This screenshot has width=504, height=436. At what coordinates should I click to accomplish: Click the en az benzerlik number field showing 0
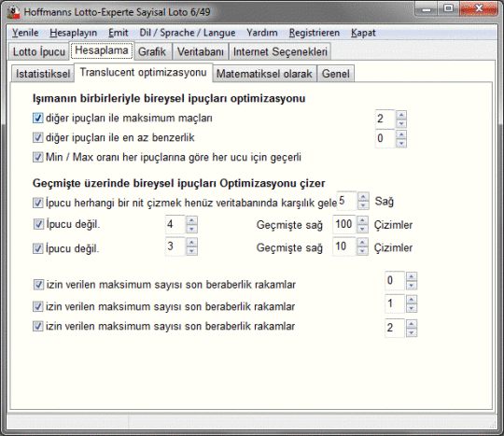(385, 138)
